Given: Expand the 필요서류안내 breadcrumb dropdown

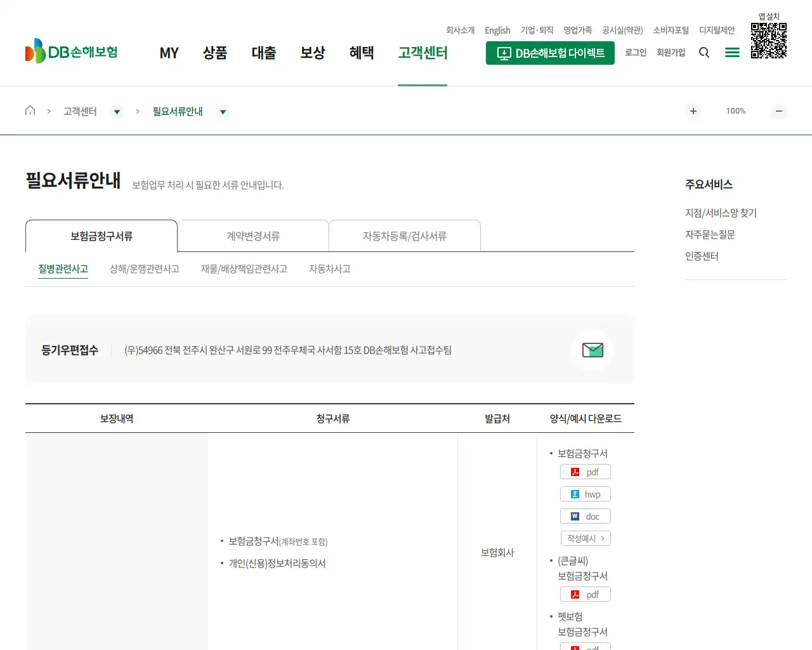Looking at the screenshot, I should 223,112.
